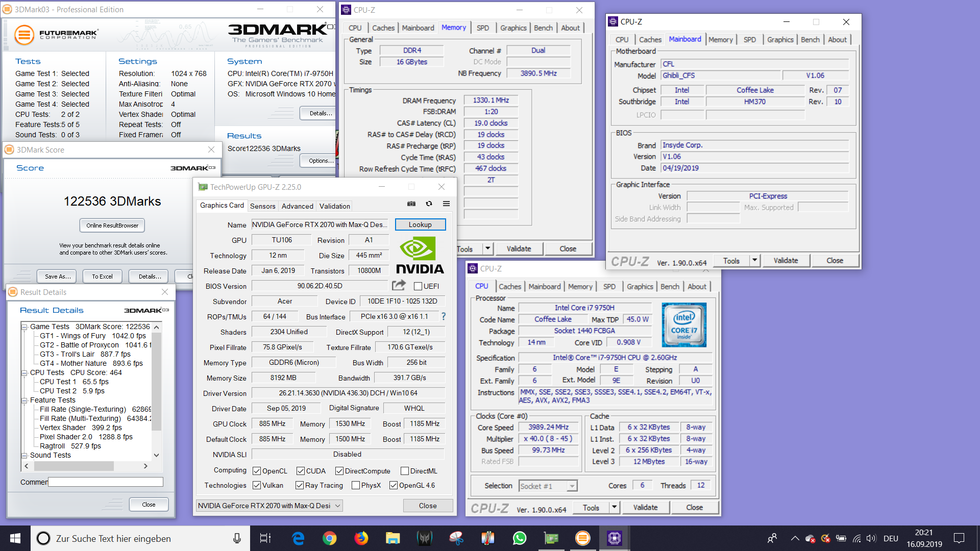980x551 pixels.
Task: Click the GPU-Z refresh icon
Action: point(429,204)
